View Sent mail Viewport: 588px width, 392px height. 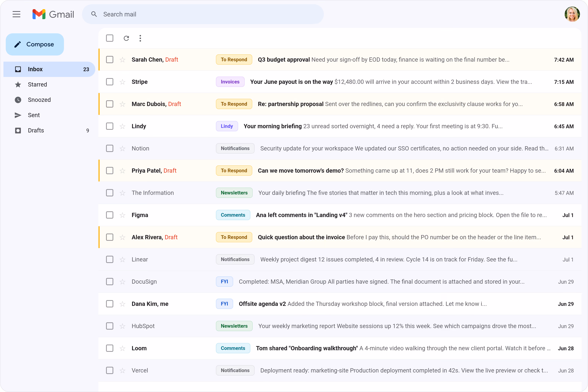point(49,115)
